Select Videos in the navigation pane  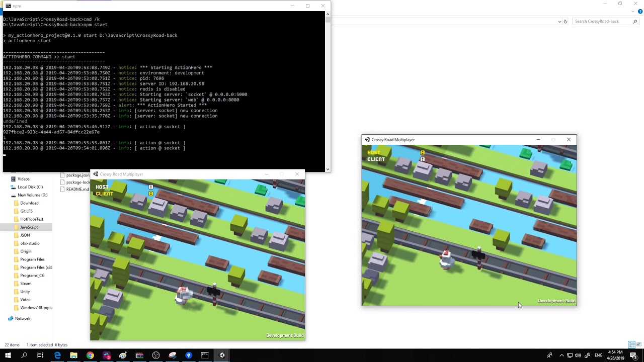click(x=23, y=179)
